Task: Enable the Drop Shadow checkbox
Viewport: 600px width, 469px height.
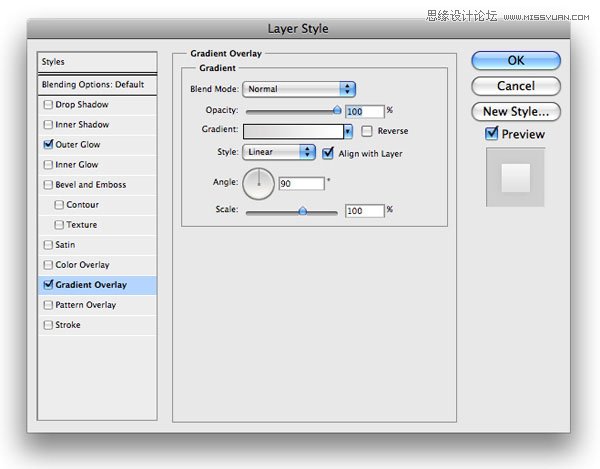Action: pyautogui.click(x=48, y=105)
